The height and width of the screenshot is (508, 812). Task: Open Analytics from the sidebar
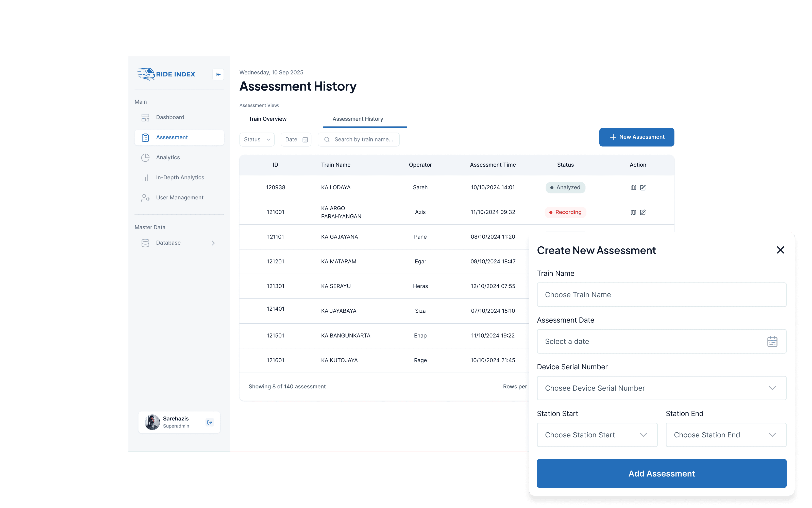coord(179,157)
